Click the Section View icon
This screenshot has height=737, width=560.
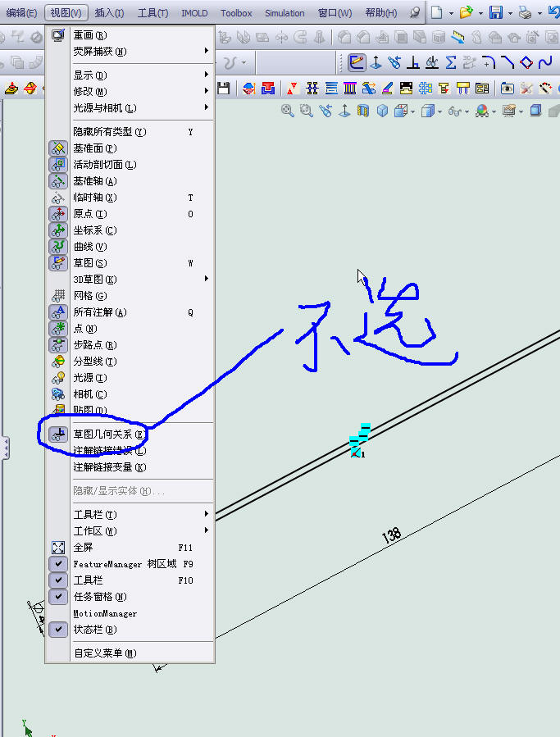[x=362, y=111]
